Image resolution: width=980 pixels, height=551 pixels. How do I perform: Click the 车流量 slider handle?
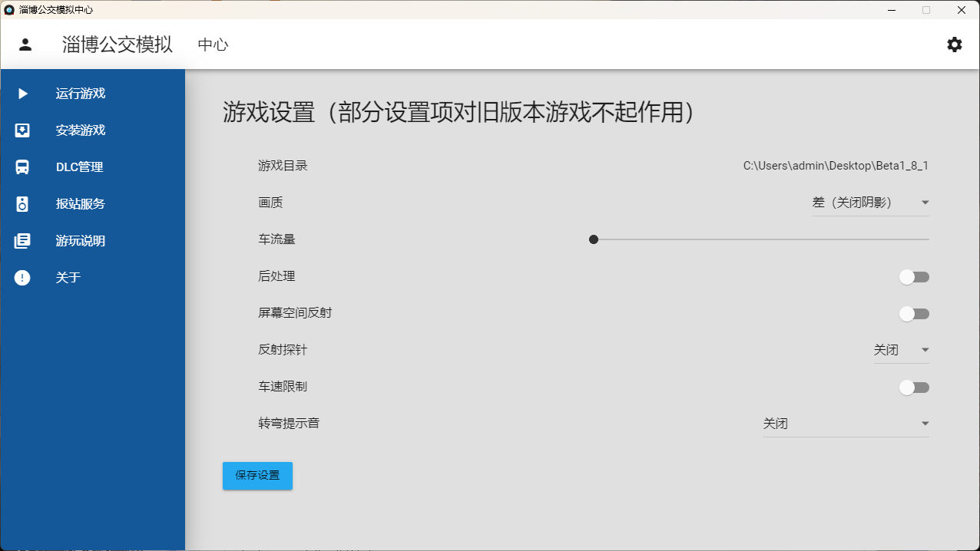tap(594, 239)
